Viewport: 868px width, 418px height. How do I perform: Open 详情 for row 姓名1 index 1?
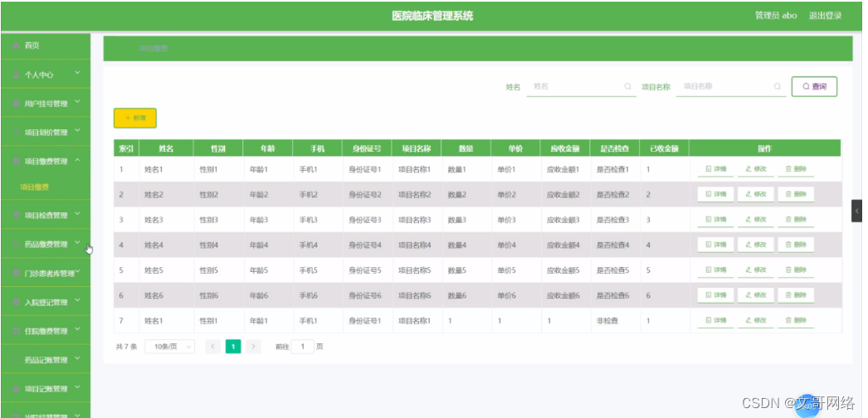716,169
